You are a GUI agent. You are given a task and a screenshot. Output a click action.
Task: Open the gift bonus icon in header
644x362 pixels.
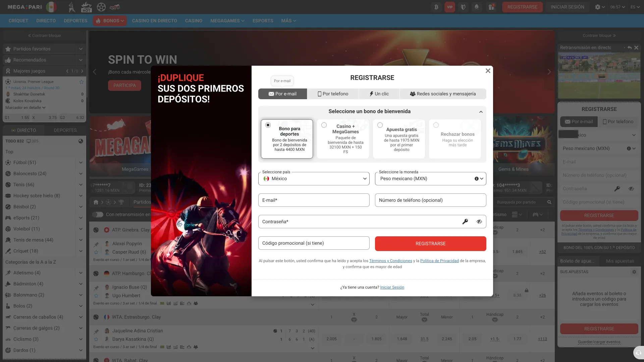[x=491, y=7]
